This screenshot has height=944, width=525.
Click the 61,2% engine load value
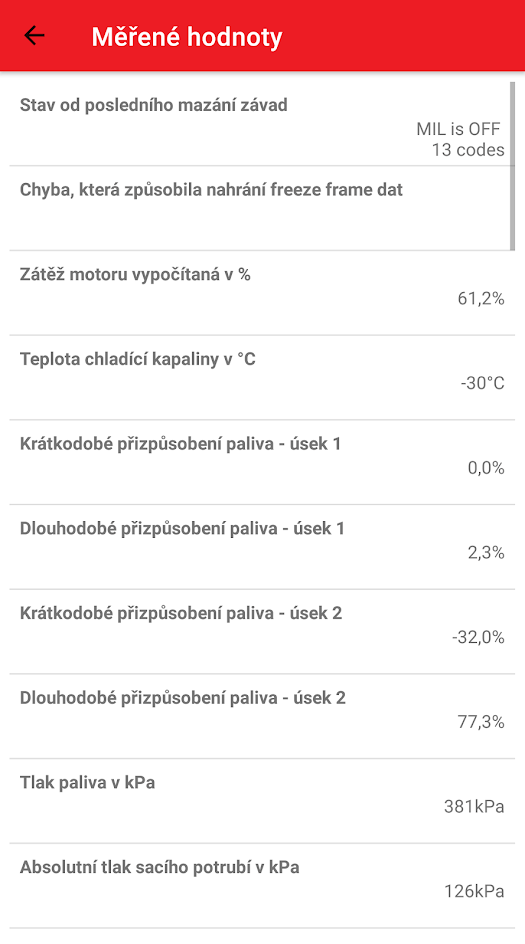point(481,299)
